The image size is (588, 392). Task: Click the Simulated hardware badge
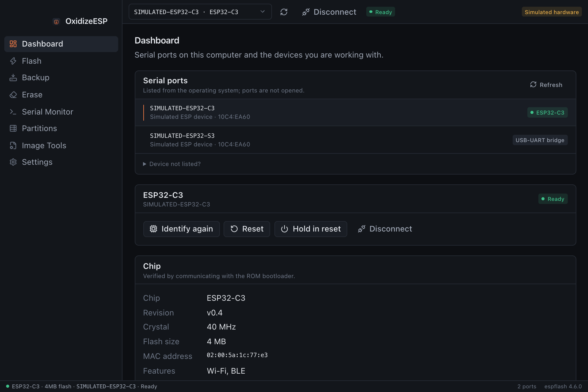coord(552,12)
